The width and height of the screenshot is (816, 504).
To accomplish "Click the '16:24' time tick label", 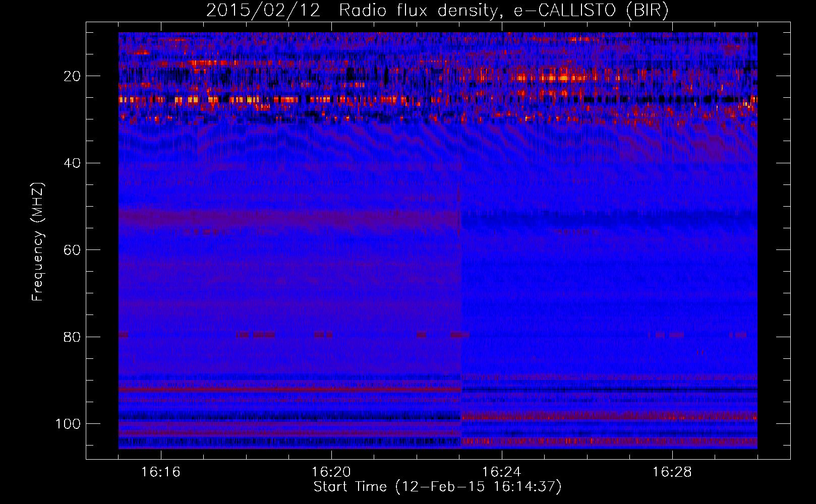I will (502, 472).
